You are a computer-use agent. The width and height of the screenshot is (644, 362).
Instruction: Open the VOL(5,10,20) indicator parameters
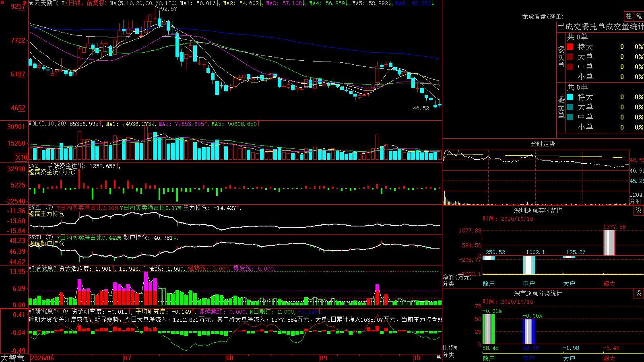pos(47,124)
